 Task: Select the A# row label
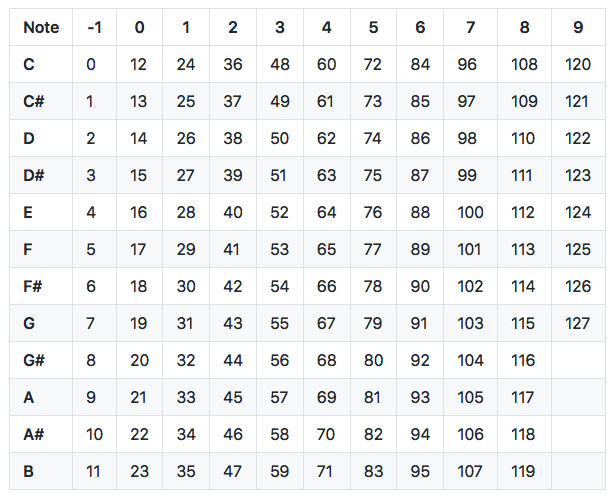[36, 434]
